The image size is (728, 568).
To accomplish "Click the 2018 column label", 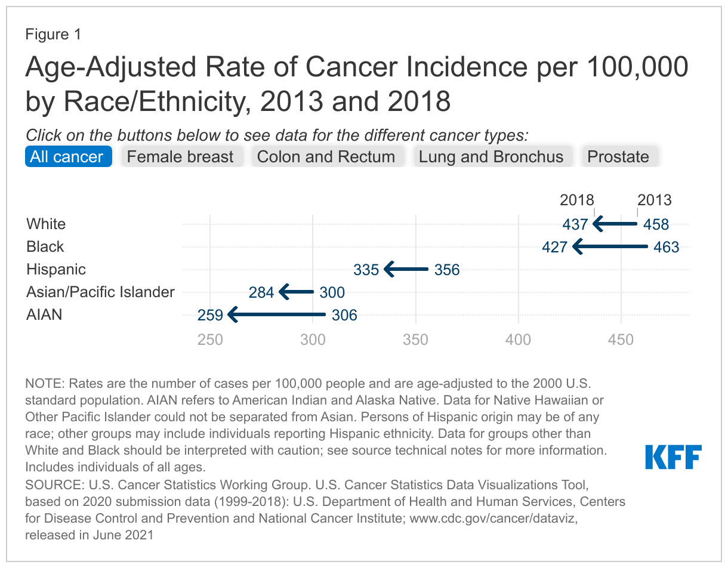I will (577, 200).
